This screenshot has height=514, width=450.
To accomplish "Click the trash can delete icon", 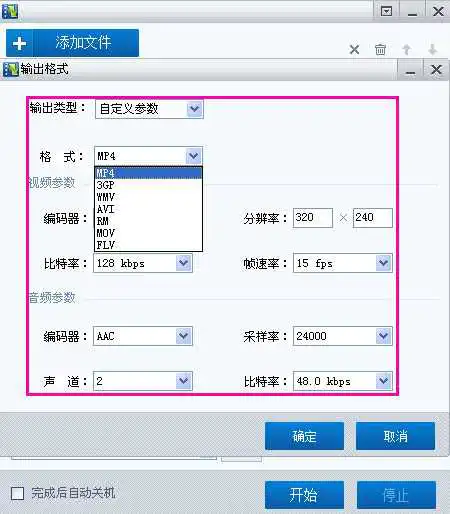I will [380, 50].
